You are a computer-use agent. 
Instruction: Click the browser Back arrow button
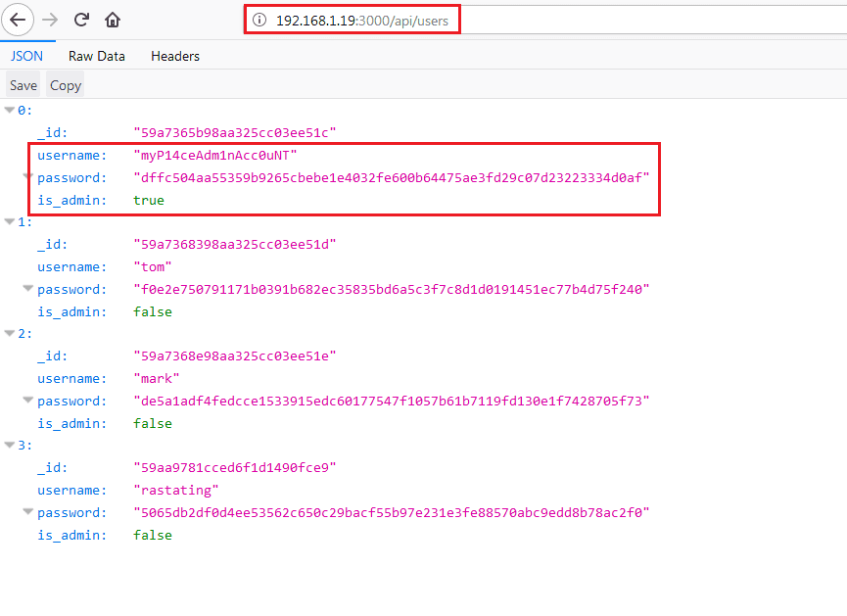point(19,20)
